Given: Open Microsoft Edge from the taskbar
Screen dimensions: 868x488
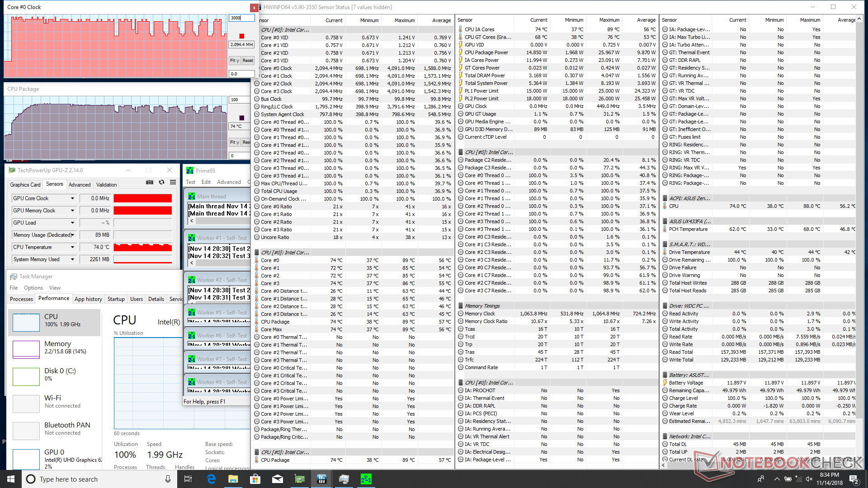Looking at the screenshot, I should pyautogui.click(x=211, y=479).
